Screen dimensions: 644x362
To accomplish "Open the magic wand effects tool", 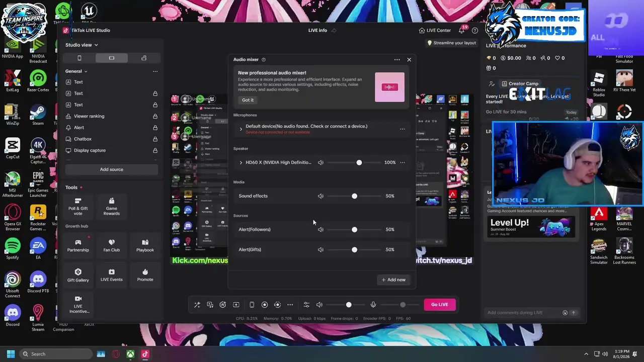I will [x=197, y=305].
